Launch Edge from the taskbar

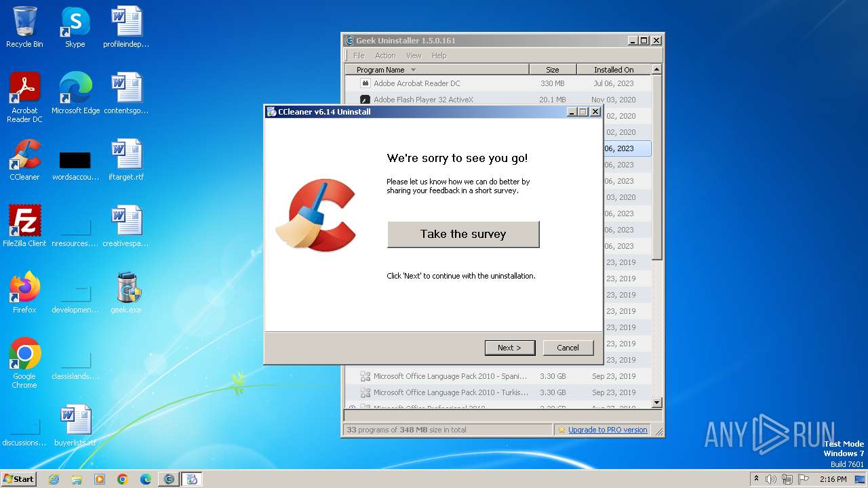(146, 479)
